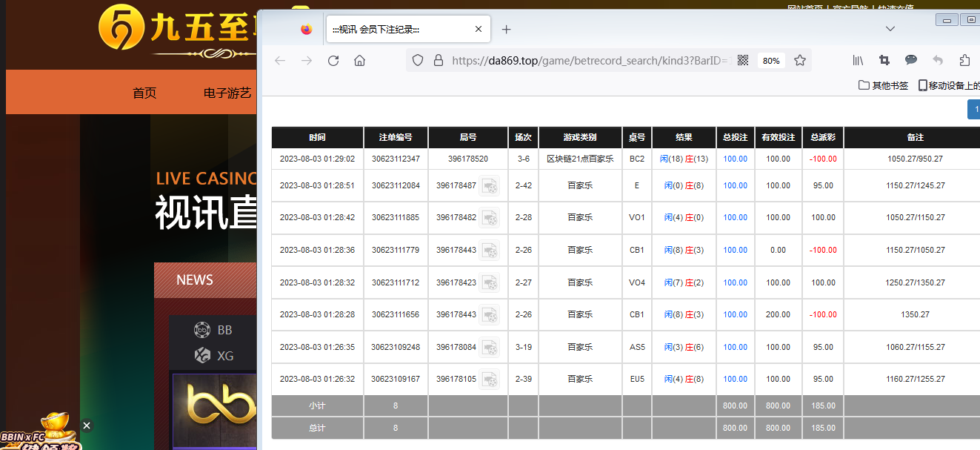Click the browser Home icon
This screenshot has height=450, width=980.
(359, 61)
